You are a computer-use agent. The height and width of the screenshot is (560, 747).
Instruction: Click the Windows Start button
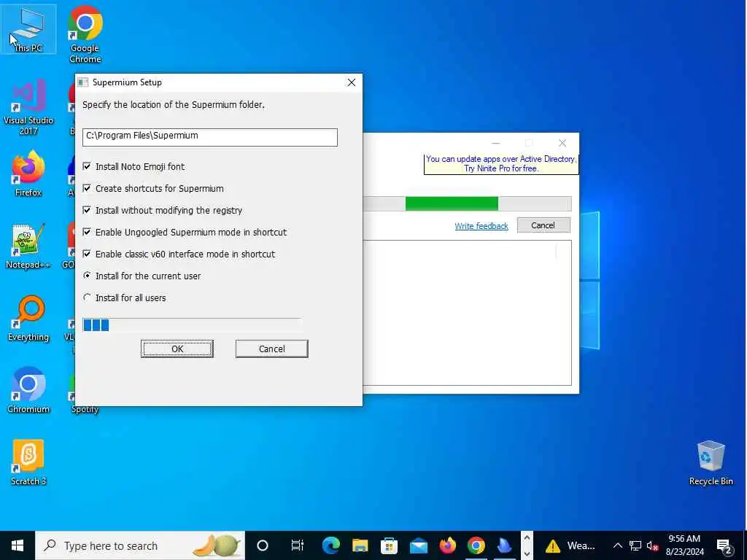click(x=18, y=545)
